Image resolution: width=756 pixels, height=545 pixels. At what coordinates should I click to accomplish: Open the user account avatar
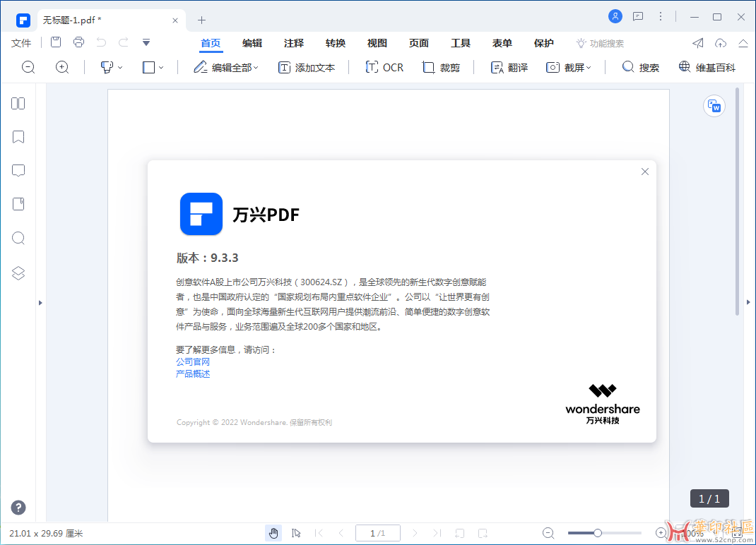(615, 16)
